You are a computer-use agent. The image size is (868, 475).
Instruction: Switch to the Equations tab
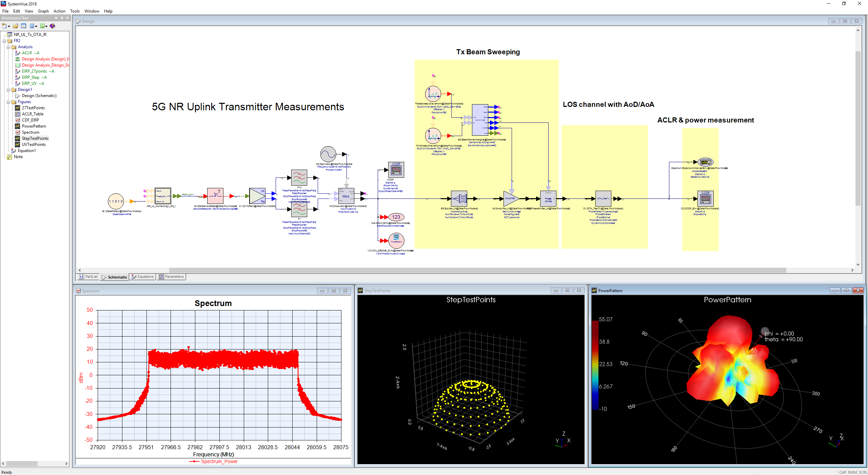pos(142,277)
